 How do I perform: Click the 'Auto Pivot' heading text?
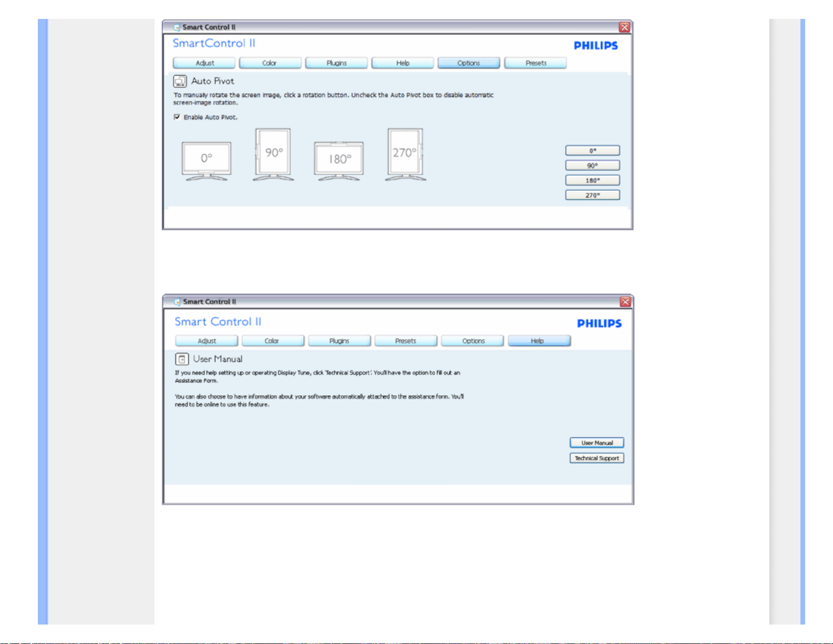click(x=213, y=81)
